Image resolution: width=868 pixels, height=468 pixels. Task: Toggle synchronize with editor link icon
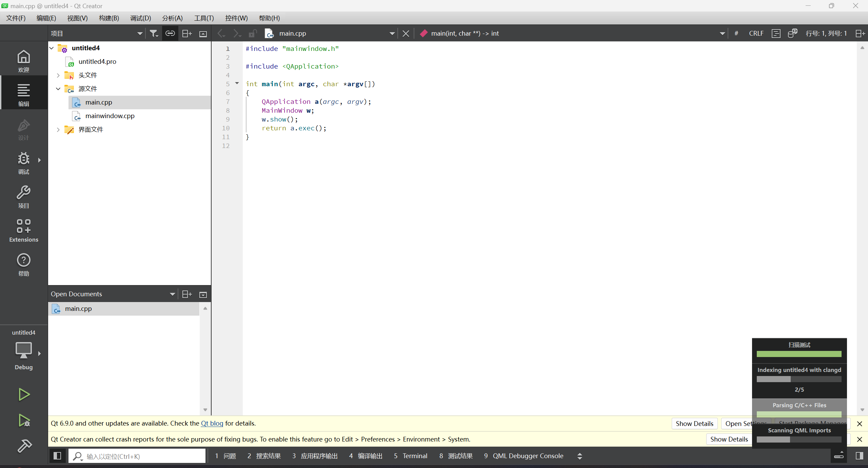click(170, 33)
